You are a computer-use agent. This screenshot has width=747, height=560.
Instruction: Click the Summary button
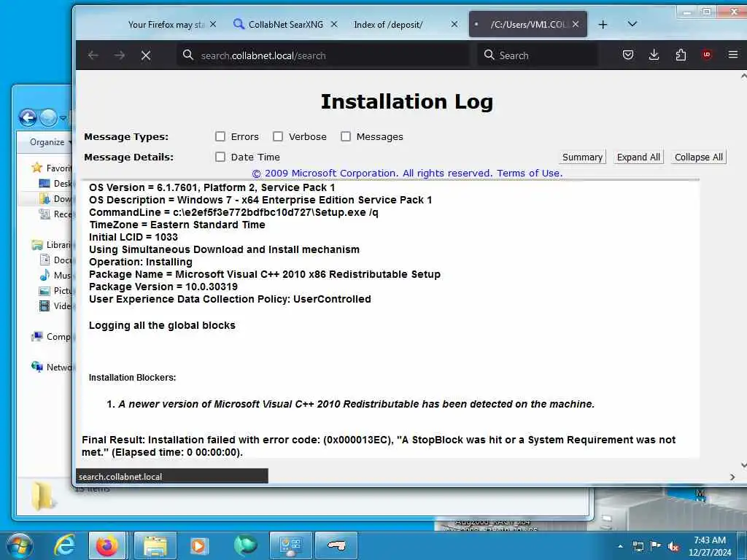pyautogui.click(x=582, y=157)
